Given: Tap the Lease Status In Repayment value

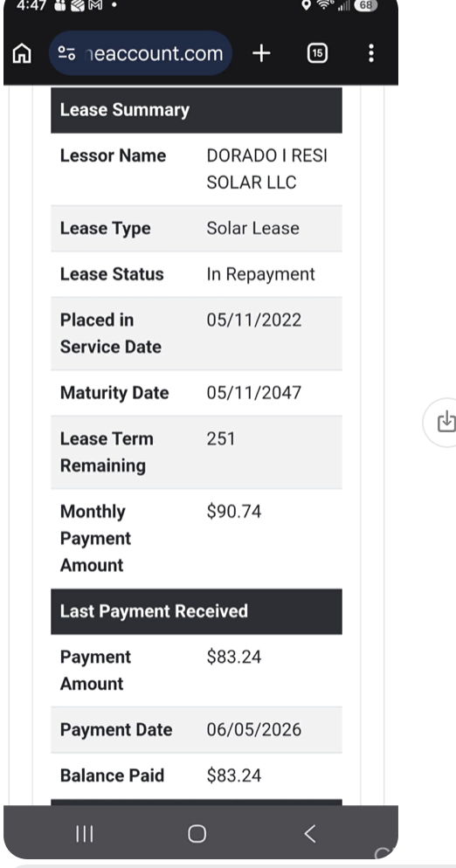Looking at the screenshot, I should (260, 274).
